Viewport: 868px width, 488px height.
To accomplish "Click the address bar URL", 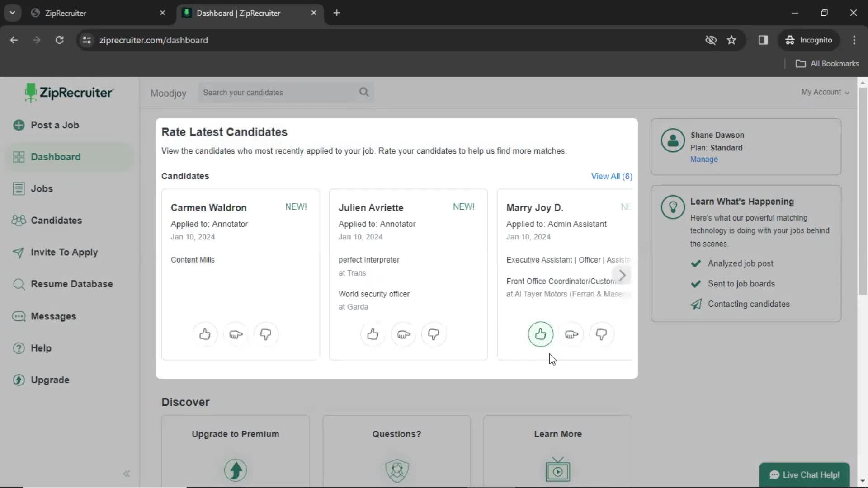I will click(x=154, y=40).
